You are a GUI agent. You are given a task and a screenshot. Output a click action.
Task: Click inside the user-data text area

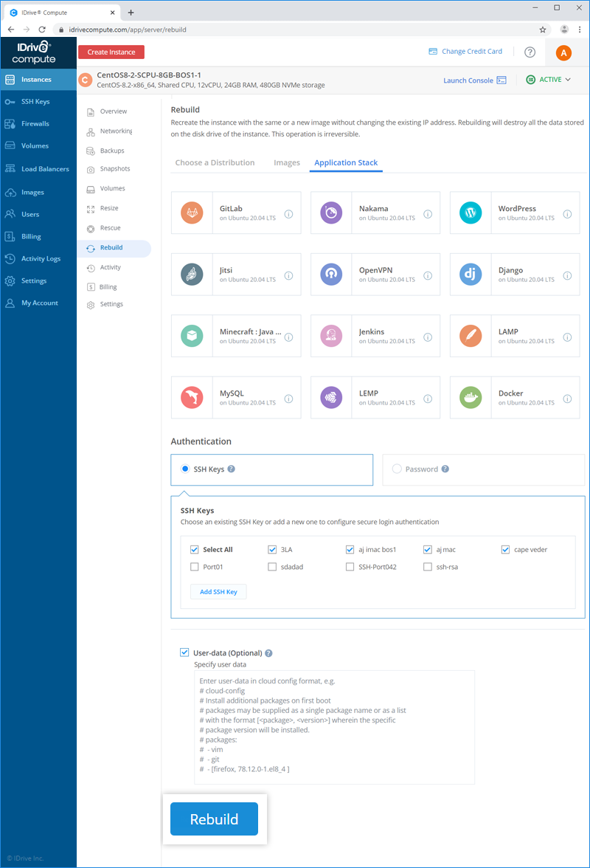click(x=334, y=728)
